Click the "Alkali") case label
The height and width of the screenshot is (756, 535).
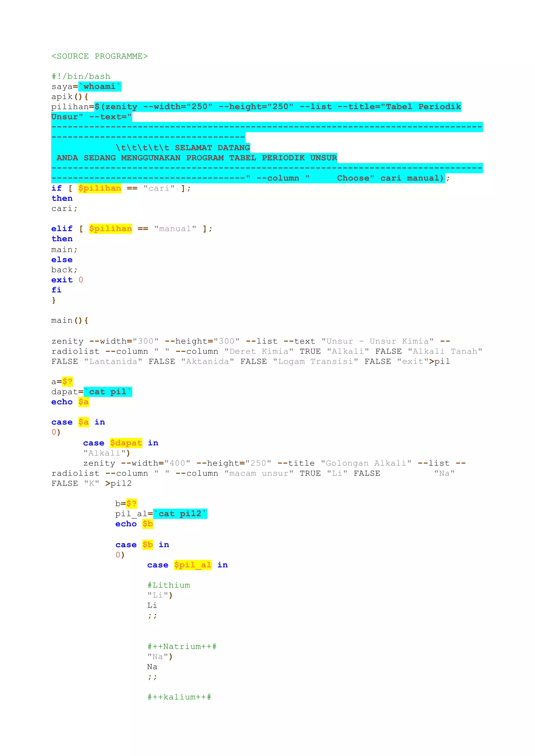[x=107, y=453]
